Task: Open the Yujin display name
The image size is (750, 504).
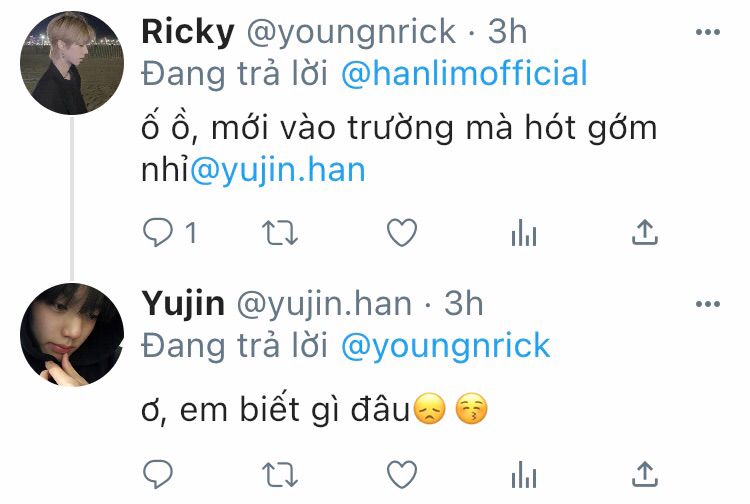Action: click(x=183, y=304)
